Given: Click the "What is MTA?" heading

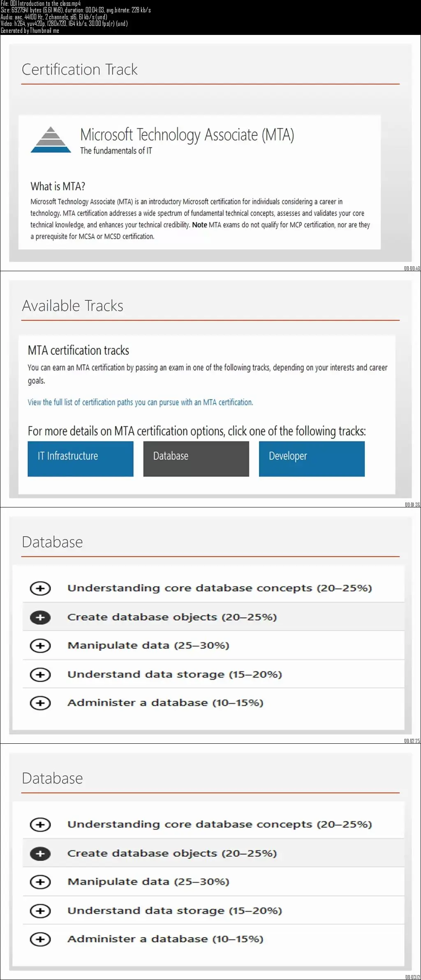Looking at the screenshot, I should (x=58, y=187).
